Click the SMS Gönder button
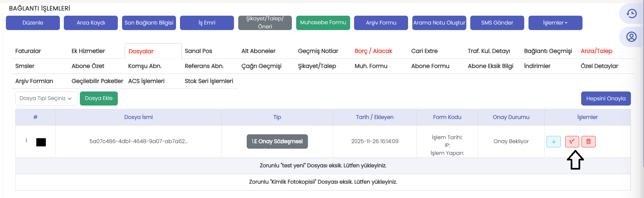The height and width of the screenshot is (198, 644). (x=497, y=23)
